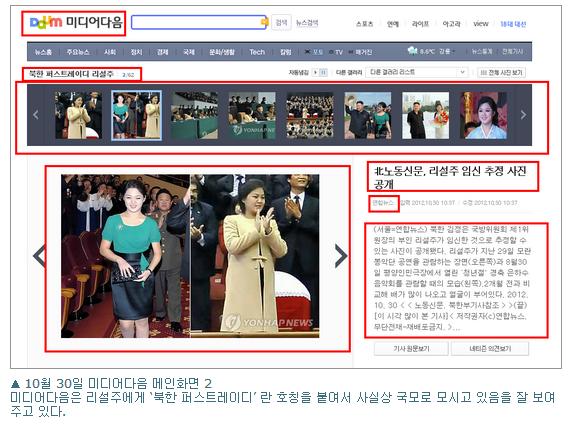571x429 pixels.
Task: Start auto-advance slideshow play button
Action: tap(315, 72)
